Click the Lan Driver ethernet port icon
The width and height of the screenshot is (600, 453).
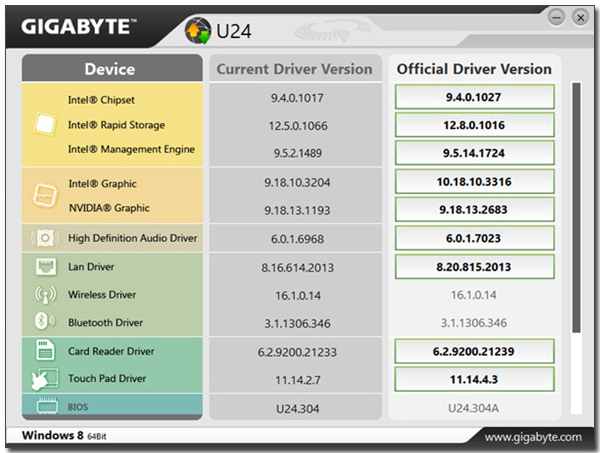coord(46,267)
